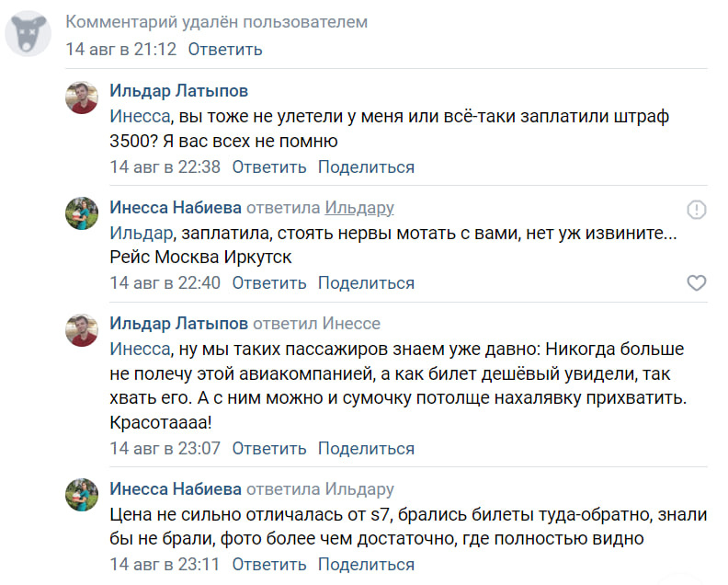Viewport: 728px width, 585px height.
Task: Click Инесса Набиева's avatar at 23:11 comment
Action: click(82, 495)
